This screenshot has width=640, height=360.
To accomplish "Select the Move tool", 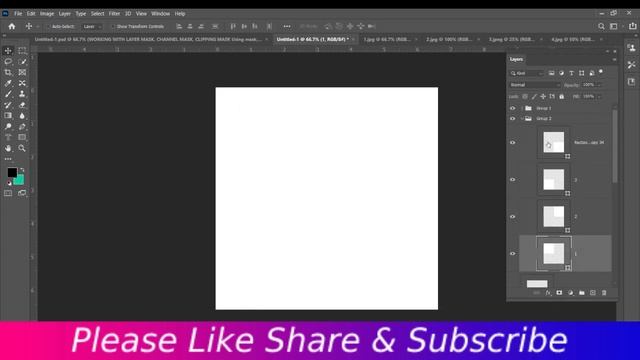I will tap(8, 51).
